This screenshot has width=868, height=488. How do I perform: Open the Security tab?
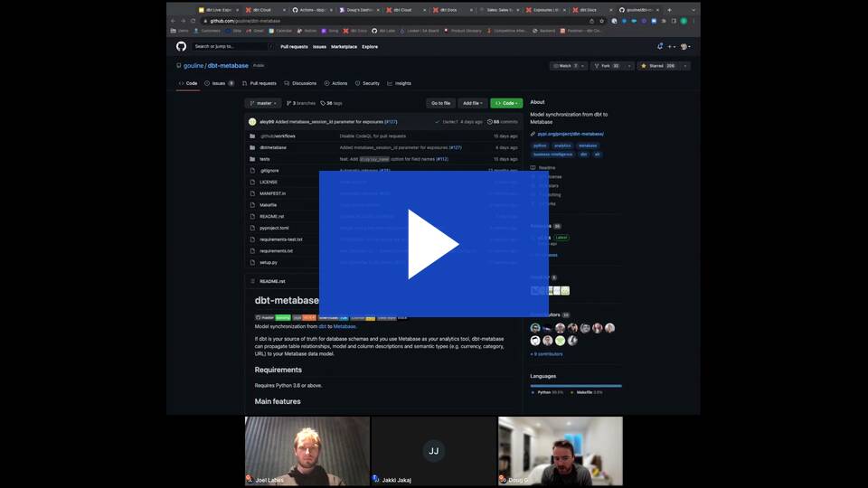368,83
